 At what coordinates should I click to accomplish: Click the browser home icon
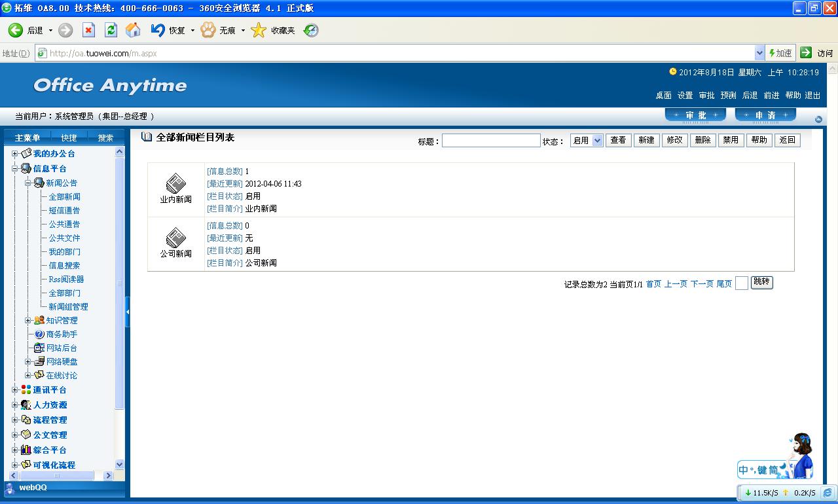[x=133, y=30]
